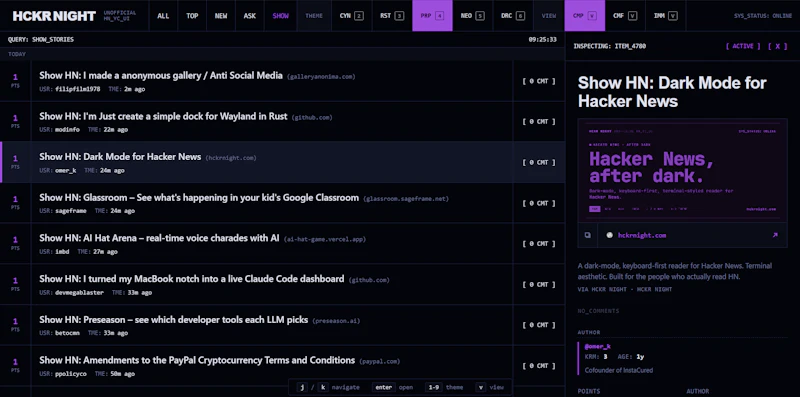Image resolution: width=800 pixels, height=397 pixels.
Task: Open the SHOW stories tab
Action: point(281,16)
